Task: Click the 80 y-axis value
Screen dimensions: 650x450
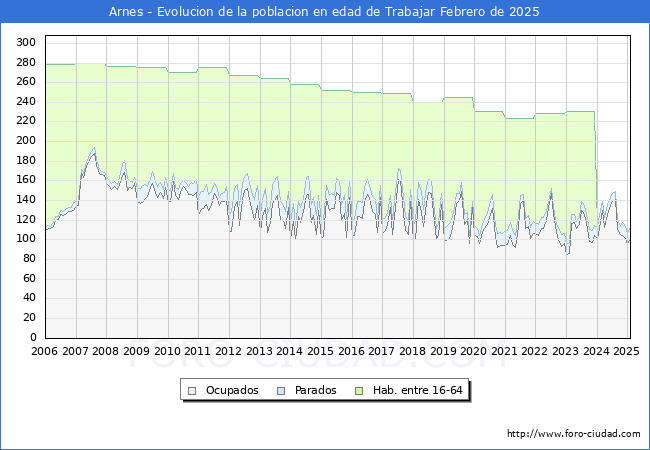Action: pyautogui.click(x=29, y=259)
